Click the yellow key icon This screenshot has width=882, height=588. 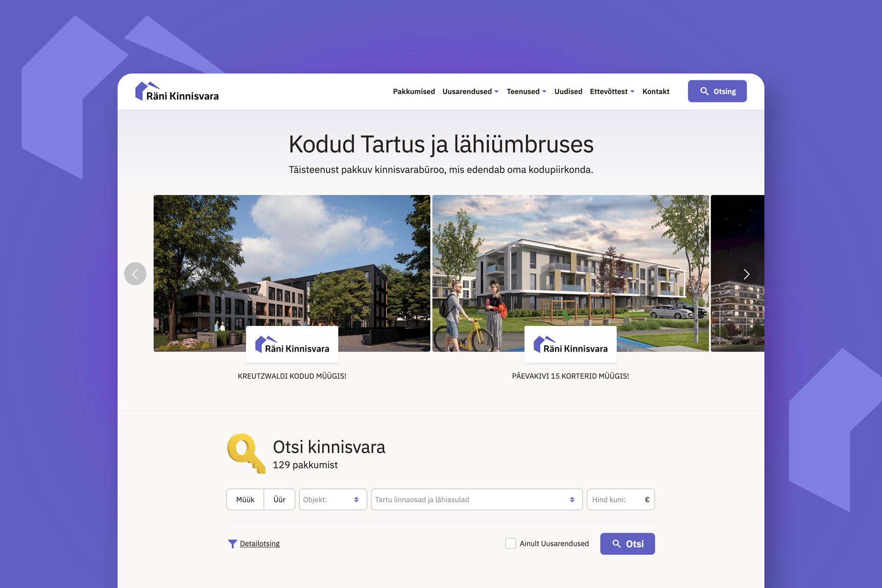(x=245, y=453)
